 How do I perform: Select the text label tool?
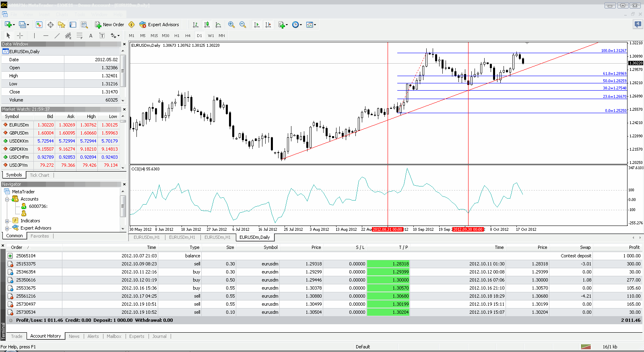(102, 35)
